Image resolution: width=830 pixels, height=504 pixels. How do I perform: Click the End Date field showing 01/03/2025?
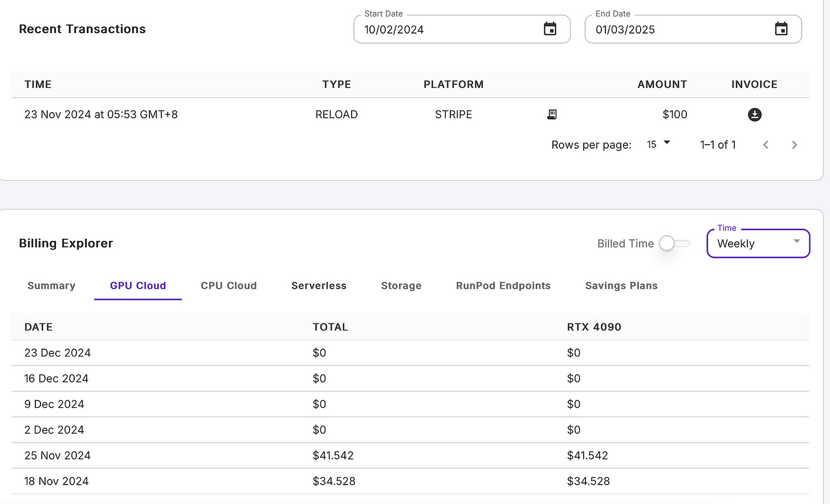point(693,29)
